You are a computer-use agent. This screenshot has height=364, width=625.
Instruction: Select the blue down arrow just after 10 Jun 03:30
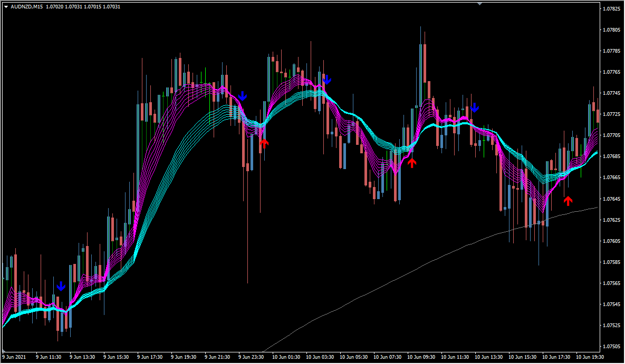[x=327, y=80]
